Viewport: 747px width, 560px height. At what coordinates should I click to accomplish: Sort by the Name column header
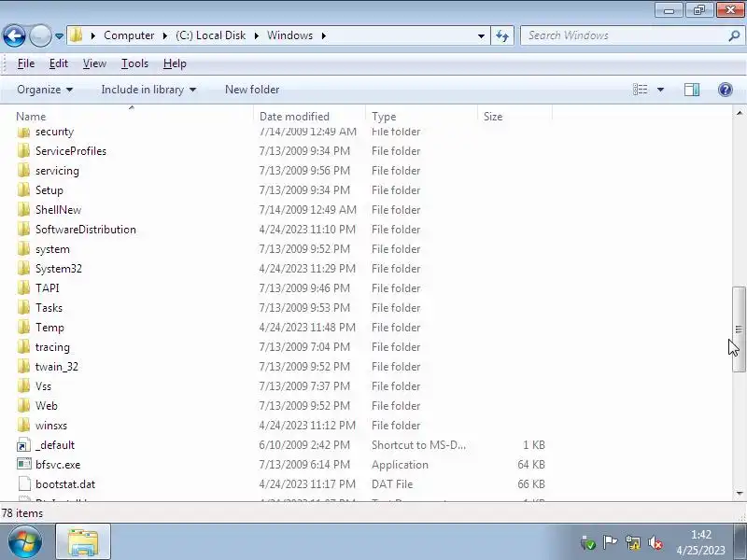pos(131,116)
